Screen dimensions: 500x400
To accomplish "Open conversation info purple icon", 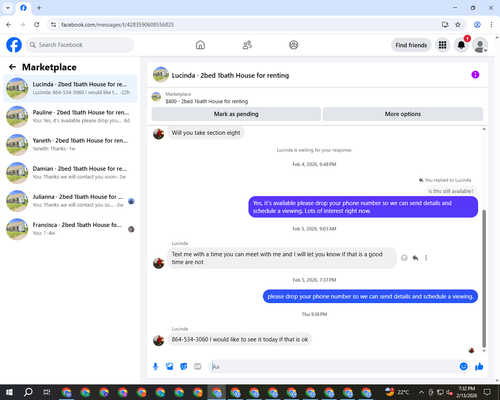I will click(475, 75).
